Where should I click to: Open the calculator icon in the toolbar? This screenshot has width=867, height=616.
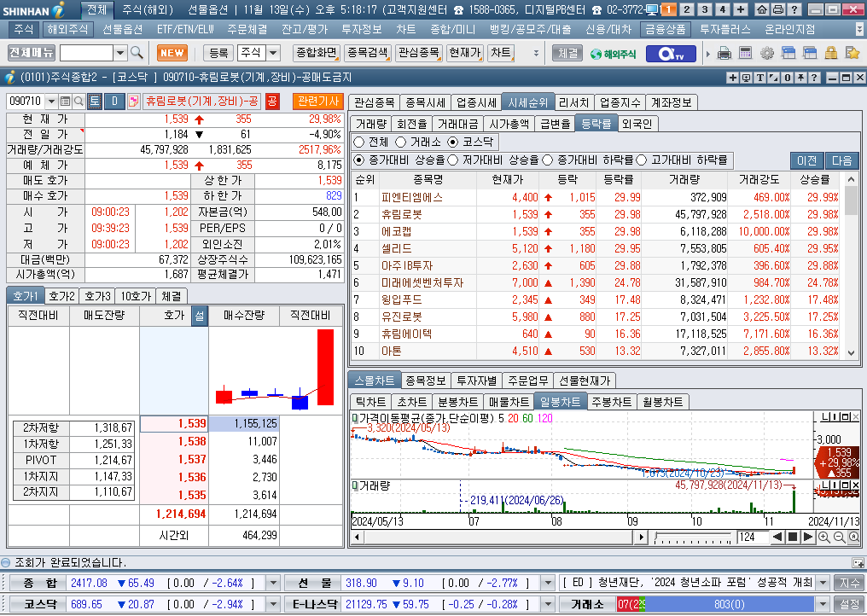[x=745, y=54]
